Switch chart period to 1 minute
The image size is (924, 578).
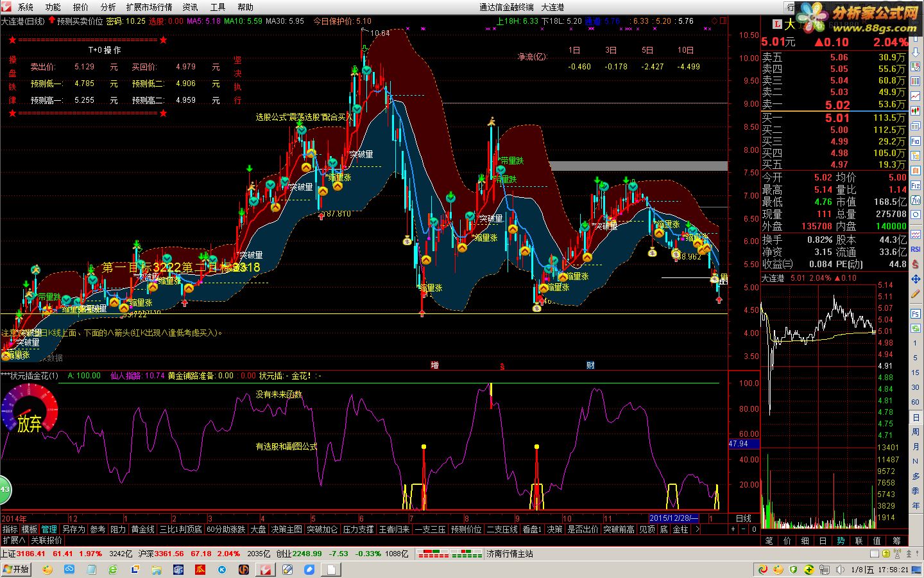[x=916, y=343]
